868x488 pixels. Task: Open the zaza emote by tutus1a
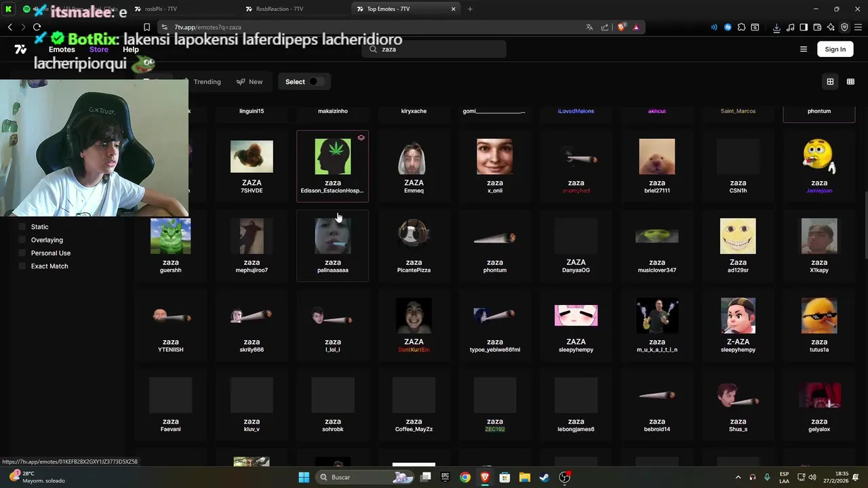(x=819, y=325)
